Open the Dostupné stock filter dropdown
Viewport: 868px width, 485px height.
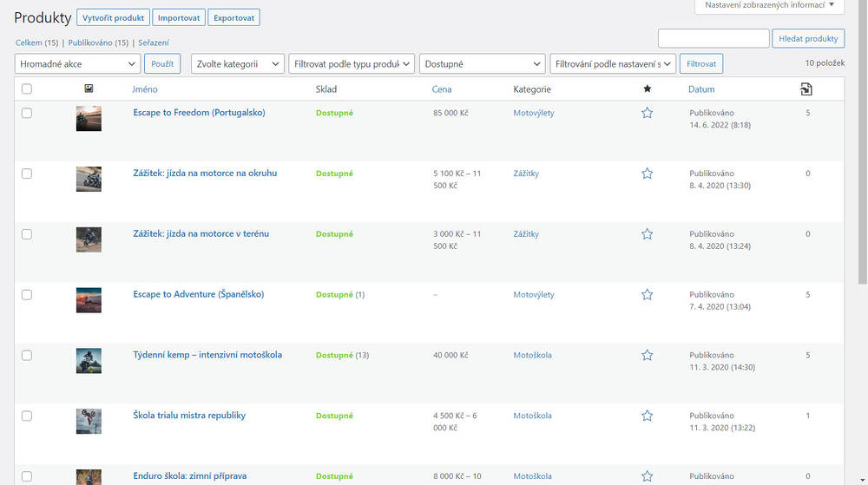coord(482,63)
